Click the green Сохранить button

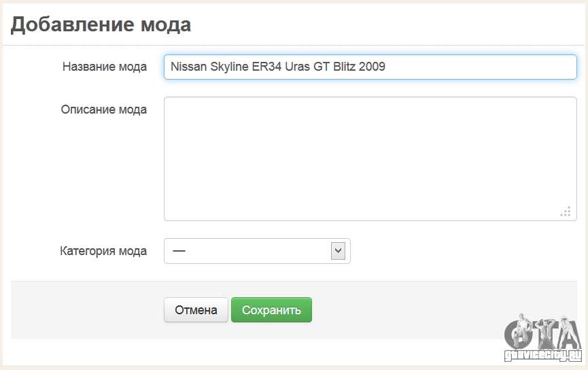coord(271,310)
